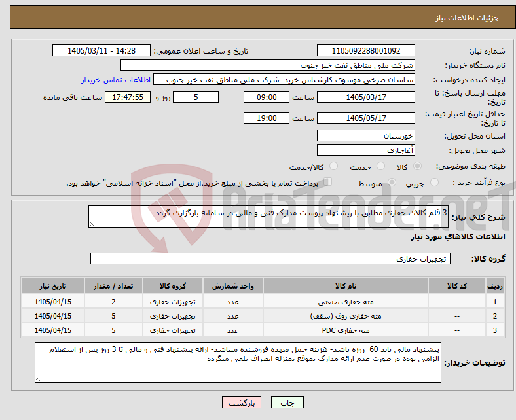Click resize grip of the buyer notes textarea
Screen dimensions: 516x420
pos(38,379)
